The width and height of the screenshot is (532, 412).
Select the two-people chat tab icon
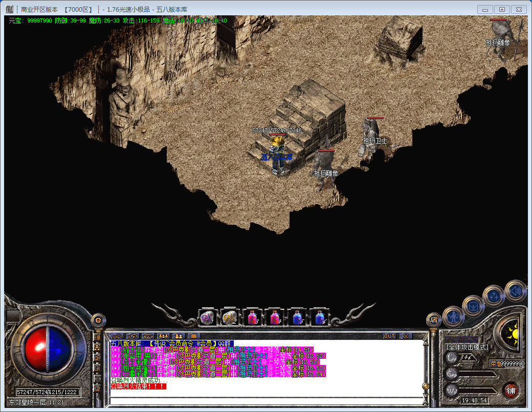[x=179, y=336]
